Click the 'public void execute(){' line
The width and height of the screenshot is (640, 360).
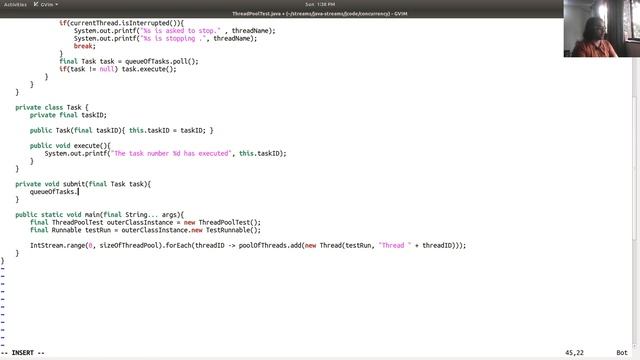click(x=70, y=146)
